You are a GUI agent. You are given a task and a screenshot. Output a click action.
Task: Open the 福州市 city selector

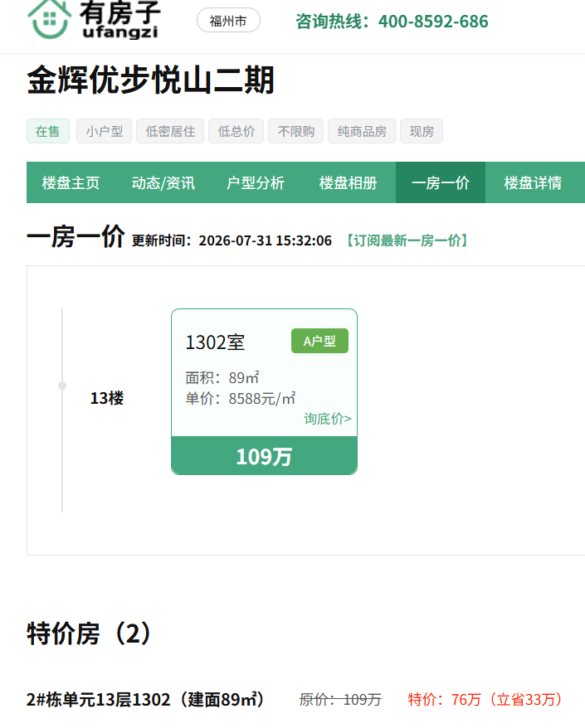pyautogui.click(x=228, y=21)
